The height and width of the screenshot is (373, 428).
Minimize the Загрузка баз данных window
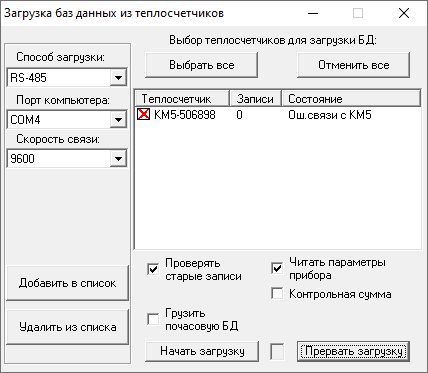[313, 13]
